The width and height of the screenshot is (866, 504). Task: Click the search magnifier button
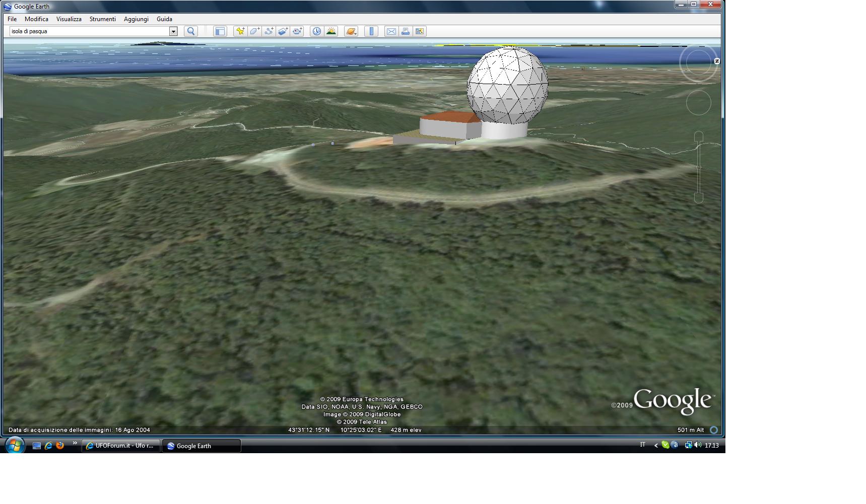point(191,31)
